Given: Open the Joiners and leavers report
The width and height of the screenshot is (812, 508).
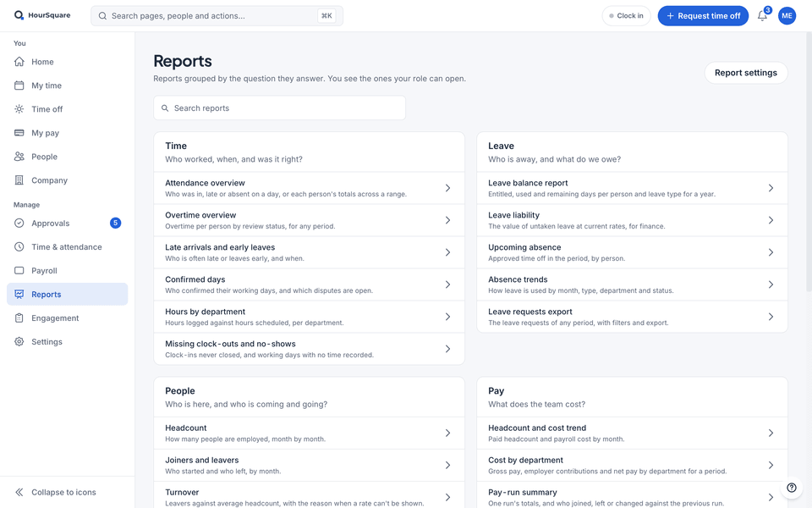Looking at the screenshot, I should click(310, 465).
